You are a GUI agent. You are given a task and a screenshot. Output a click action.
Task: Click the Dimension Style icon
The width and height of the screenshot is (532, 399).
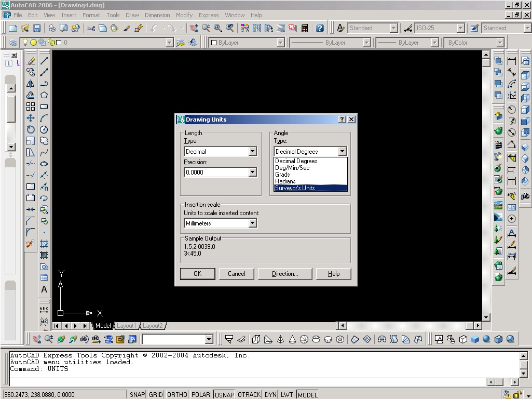[407, 28]
